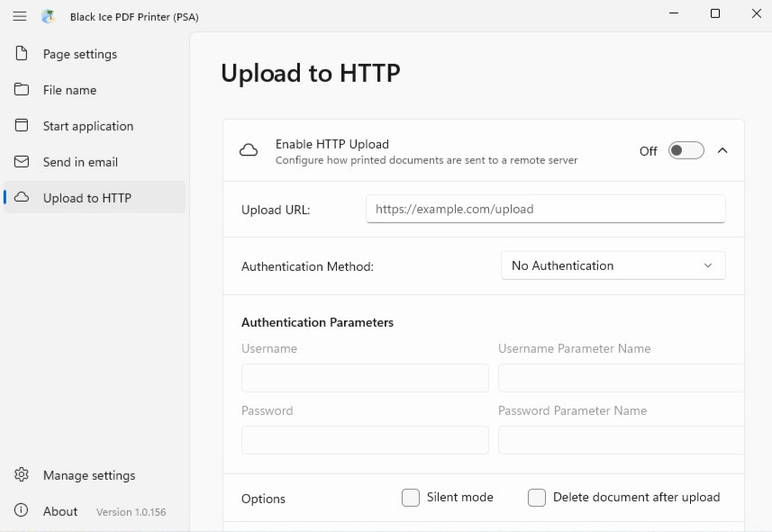Image resolution: width=772 pixels, height=532 pixels.
Task: Close the Black Ice PDF Printer window
Action: click(757, 14)
